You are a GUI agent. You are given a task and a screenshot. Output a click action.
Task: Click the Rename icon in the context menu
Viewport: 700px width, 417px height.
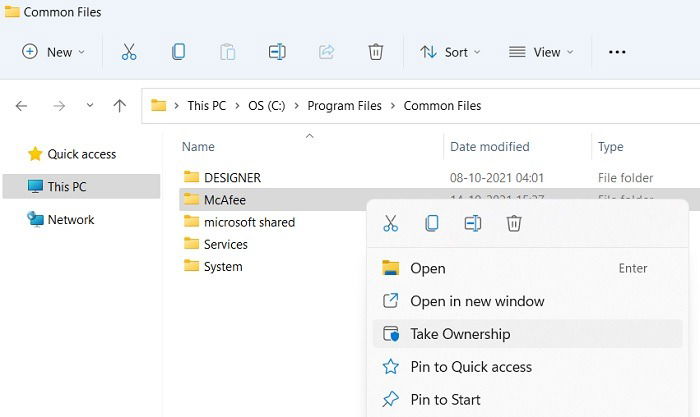click(x=473, y=223)
